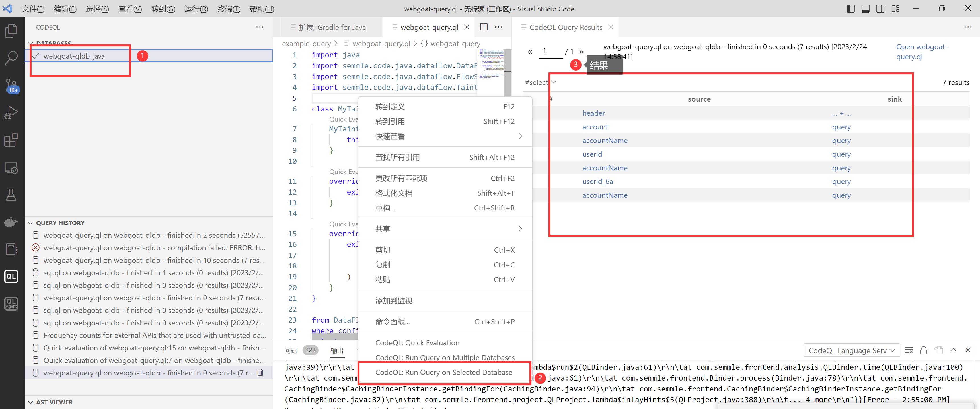The height and width of the screenshot is (409, 980).
Task: Click the accountName source result link
Action: (605, 141)
